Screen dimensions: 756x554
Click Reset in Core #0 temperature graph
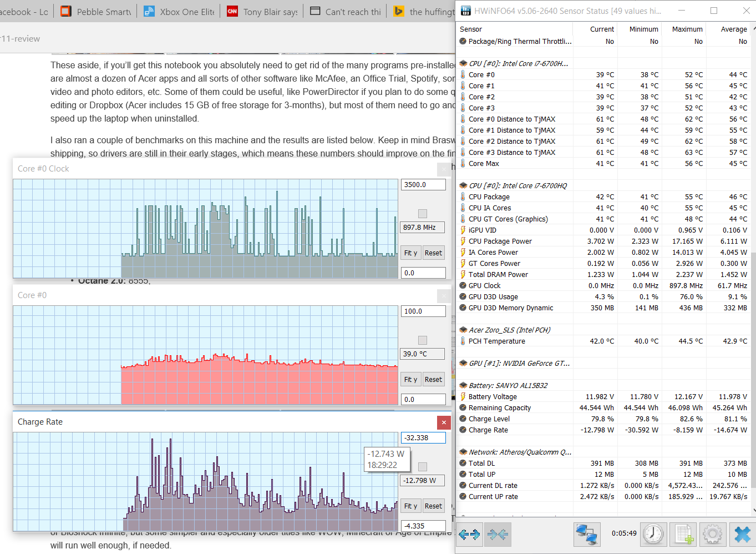434,379
